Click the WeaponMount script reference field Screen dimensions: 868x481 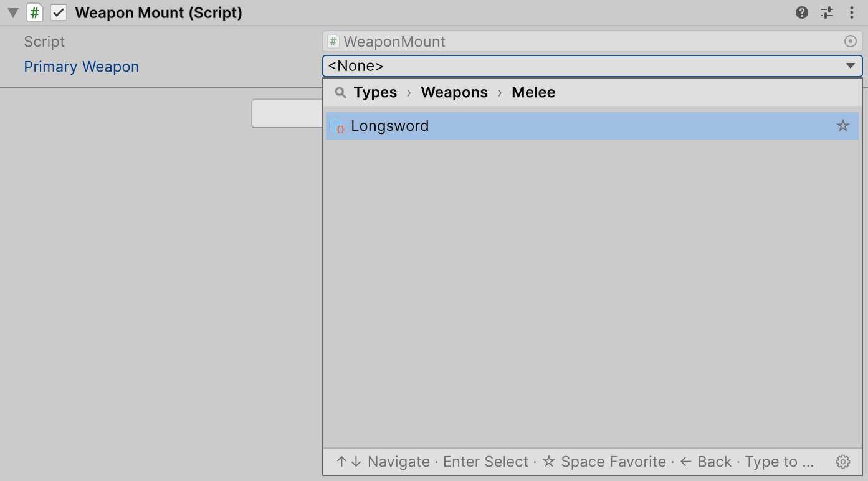593,42
